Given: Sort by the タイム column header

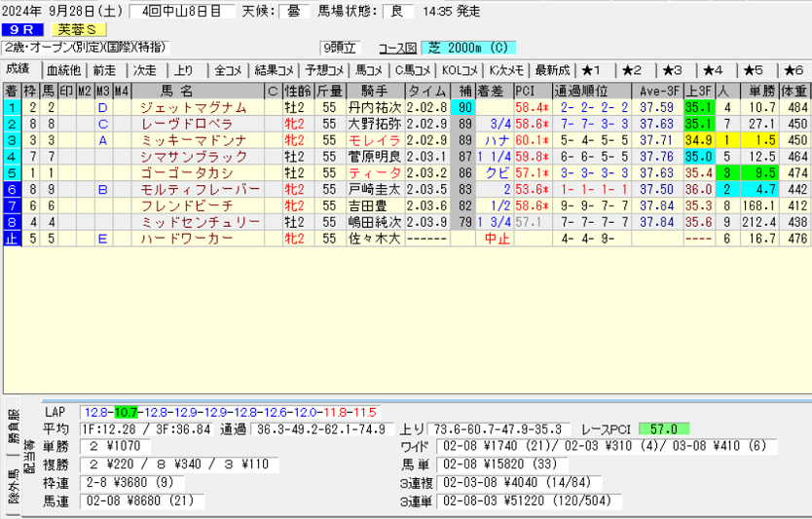Looking at the screenshot, I should point(426,92).
